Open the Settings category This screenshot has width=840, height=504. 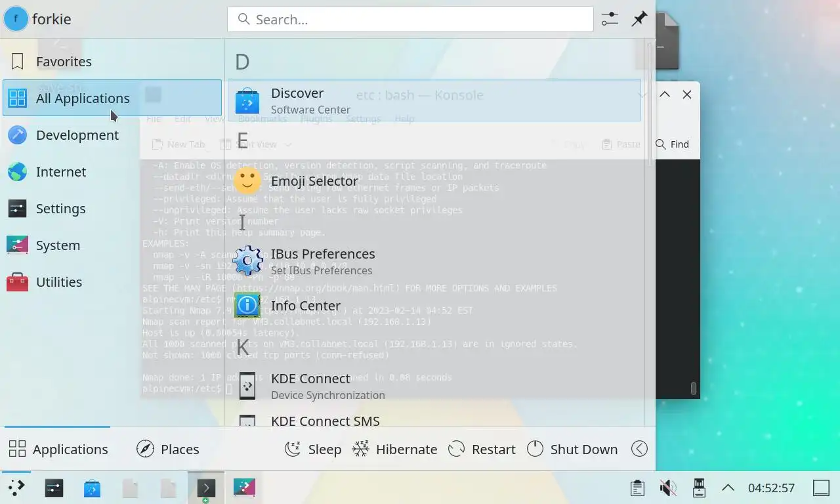[112, 208]
